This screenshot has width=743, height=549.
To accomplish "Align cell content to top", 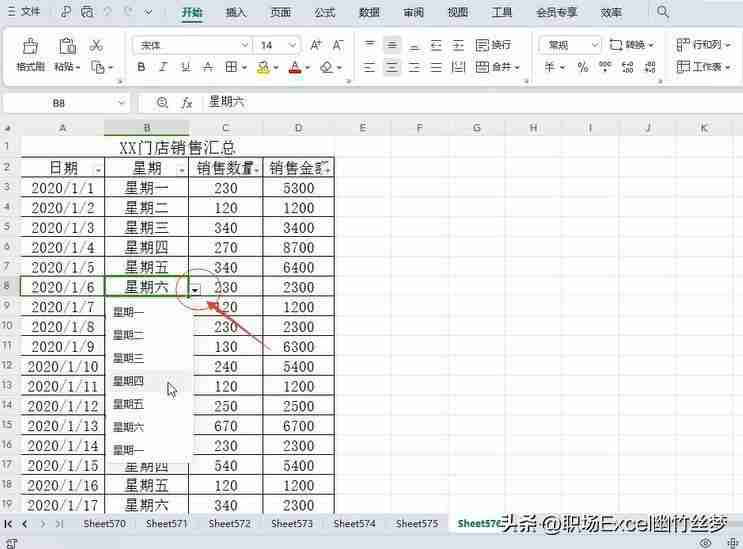I will 369,45.
